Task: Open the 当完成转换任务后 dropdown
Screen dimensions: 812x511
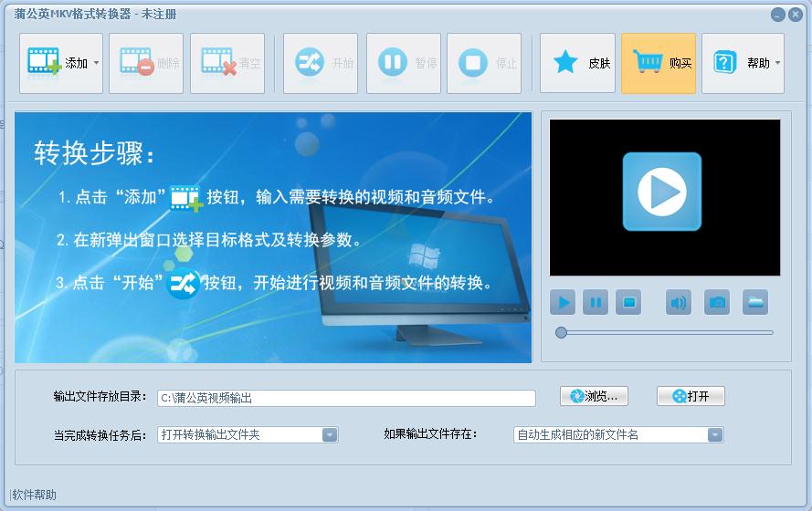Action: (x=248, y=435)
